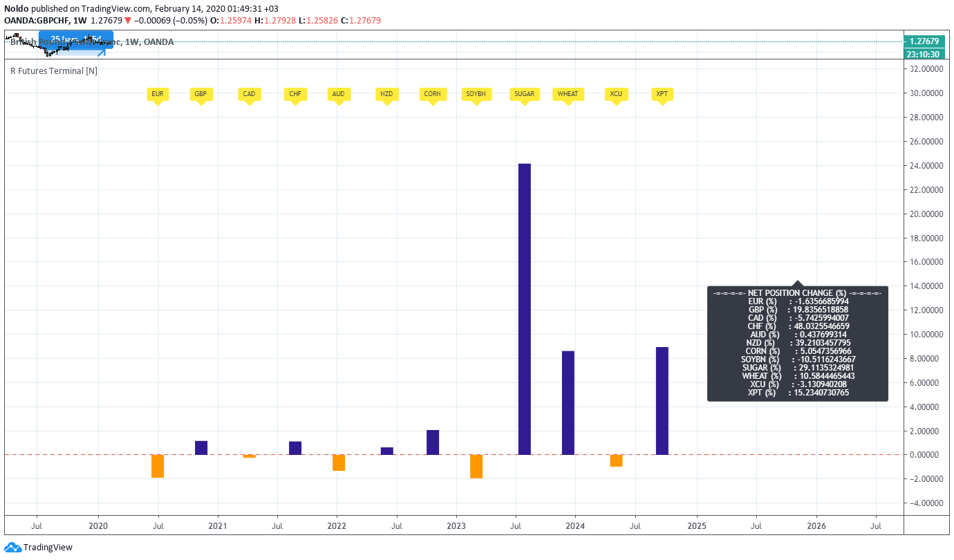Click the NET POSITION CHANGE (%) tooltip header
Viewport: 954px width, 560px height.
797,293
